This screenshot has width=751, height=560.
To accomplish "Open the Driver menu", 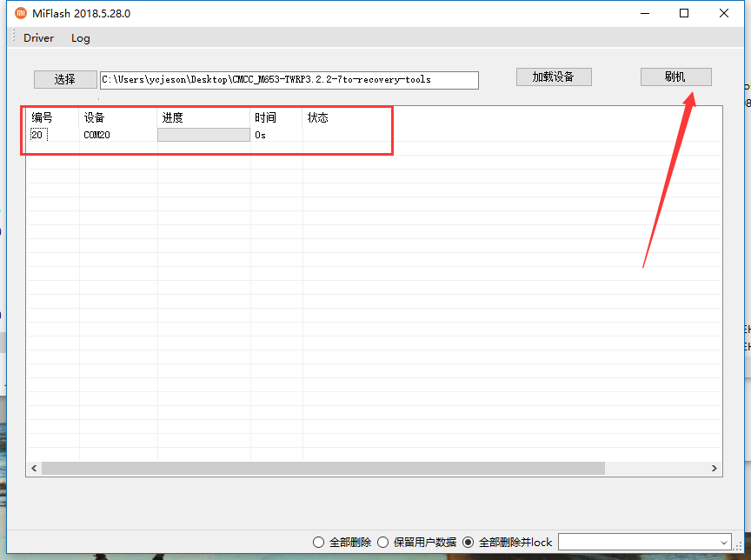I will click(x=38, y=38).
